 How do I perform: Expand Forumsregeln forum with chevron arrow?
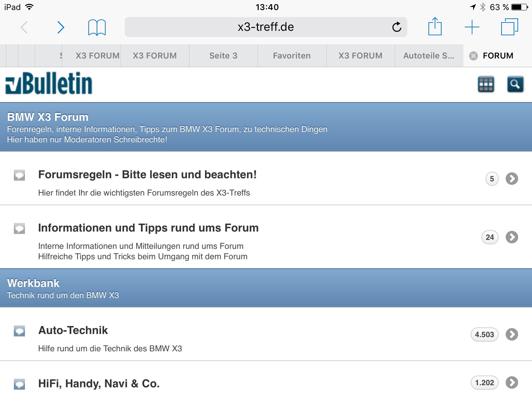pyautogui.click(x=512, y=179)
